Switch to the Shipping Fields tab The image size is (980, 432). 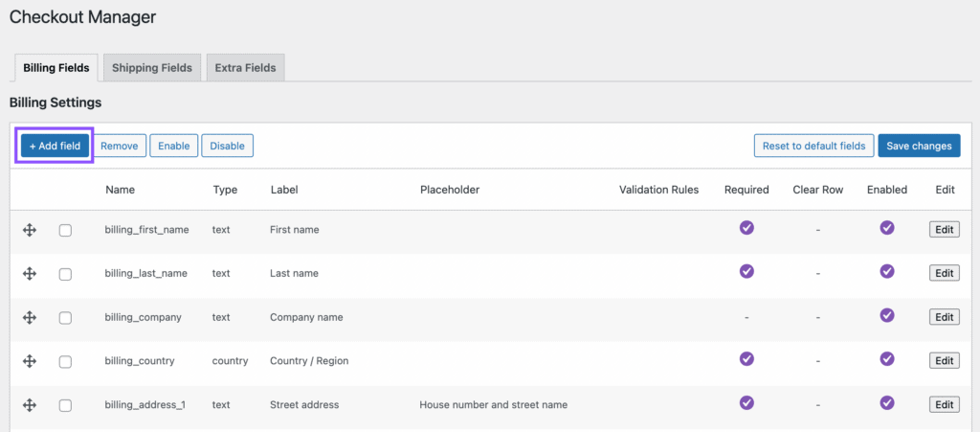[152, 68]
